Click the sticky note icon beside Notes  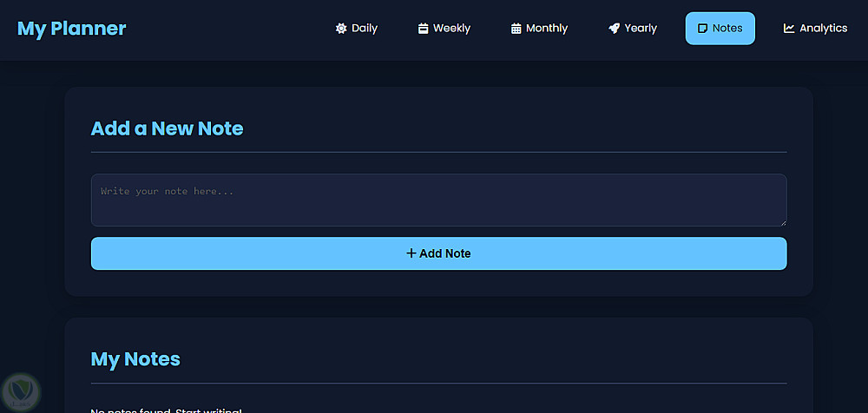click(x=703, y=29)
